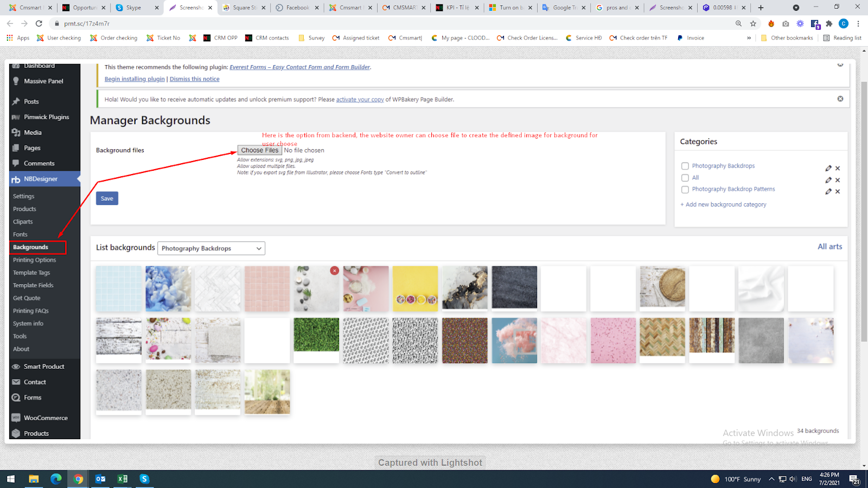Screen dimensions: 868x488
Task: Open Excel from the Windows taskbar
Action: [123, 479]
